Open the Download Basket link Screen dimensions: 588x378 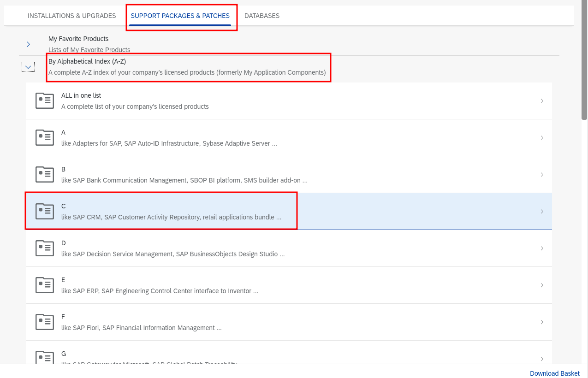[554, 373]
